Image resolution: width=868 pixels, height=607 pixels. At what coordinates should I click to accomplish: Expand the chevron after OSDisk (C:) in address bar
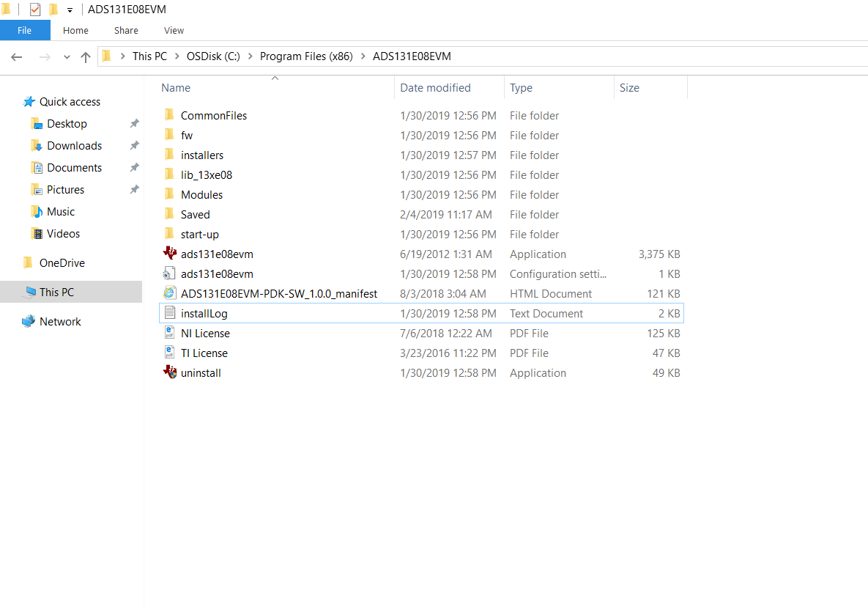pyautogui.click(x=251, y=56)
